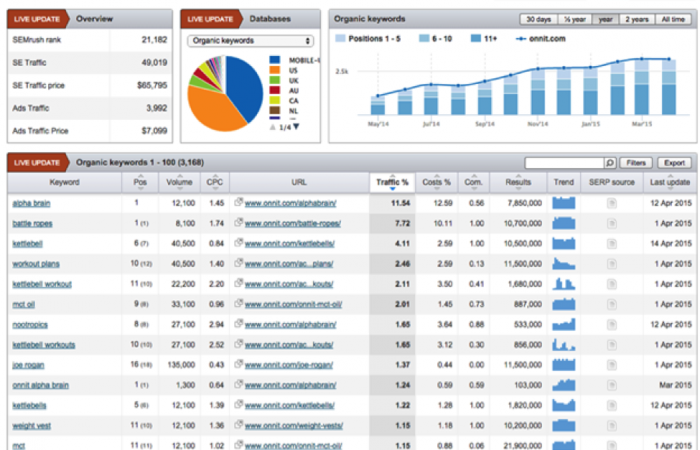The image size is (700, 450).
Task: View SERP source icon for battle ropes row
Action: pos(612,224)
